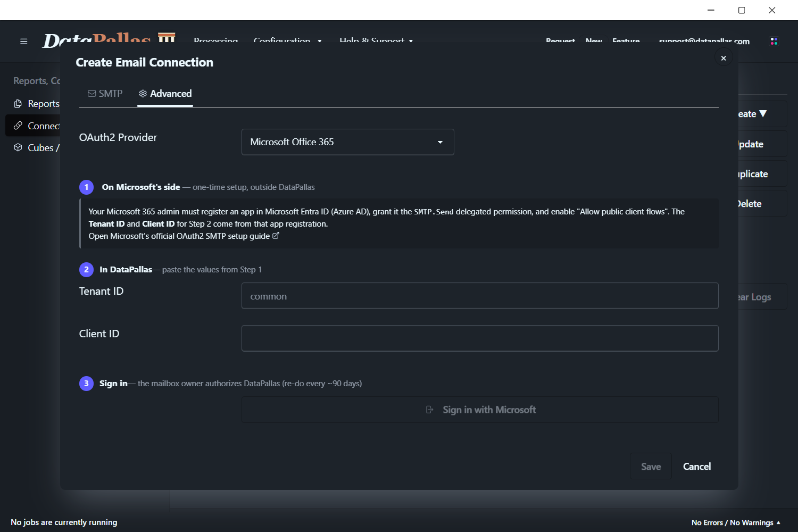Click the Clear Logs button
This screenshot has height=532, width=798.
click(x=762, y=297)
